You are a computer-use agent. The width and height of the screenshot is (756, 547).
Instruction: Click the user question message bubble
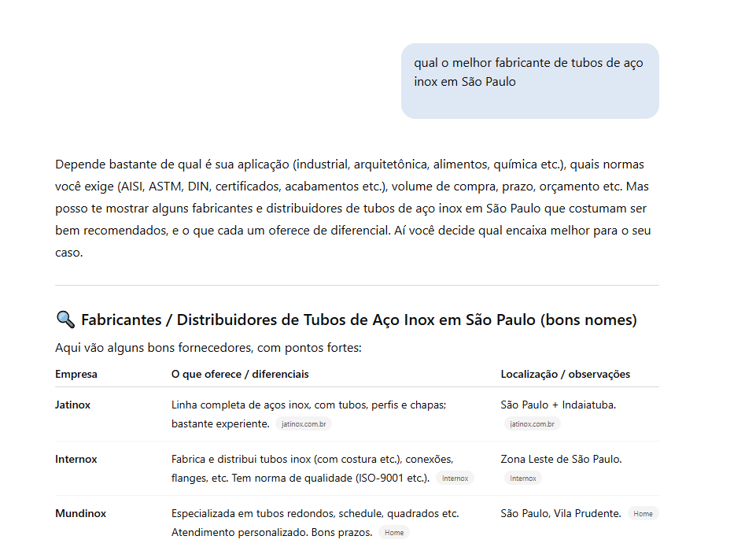529,81
